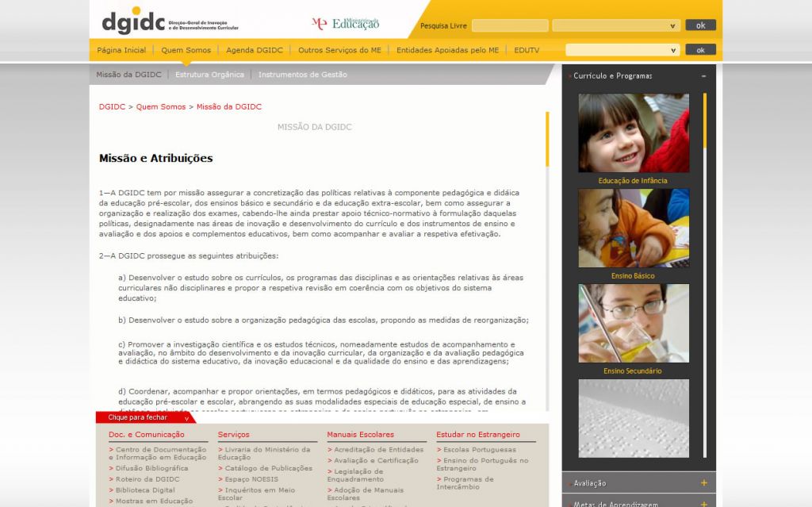Open the Ensino Básico photo
This screenshot has height=507, width=812.
(x=633, y=228)
